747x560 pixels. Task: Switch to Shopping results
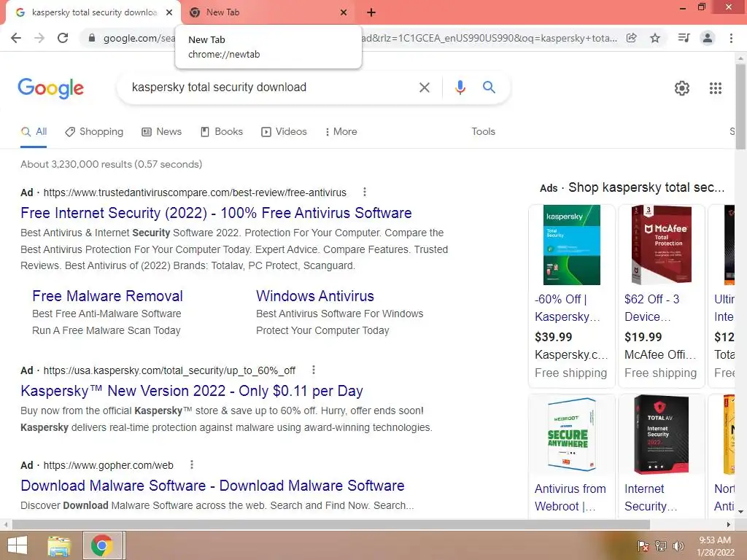(x=94, y=132)
